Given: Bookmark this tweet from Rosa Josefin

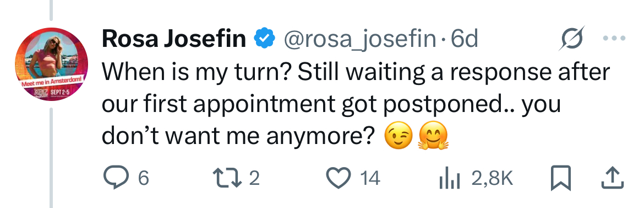Looking at the screenshot, I should point(561,178).
